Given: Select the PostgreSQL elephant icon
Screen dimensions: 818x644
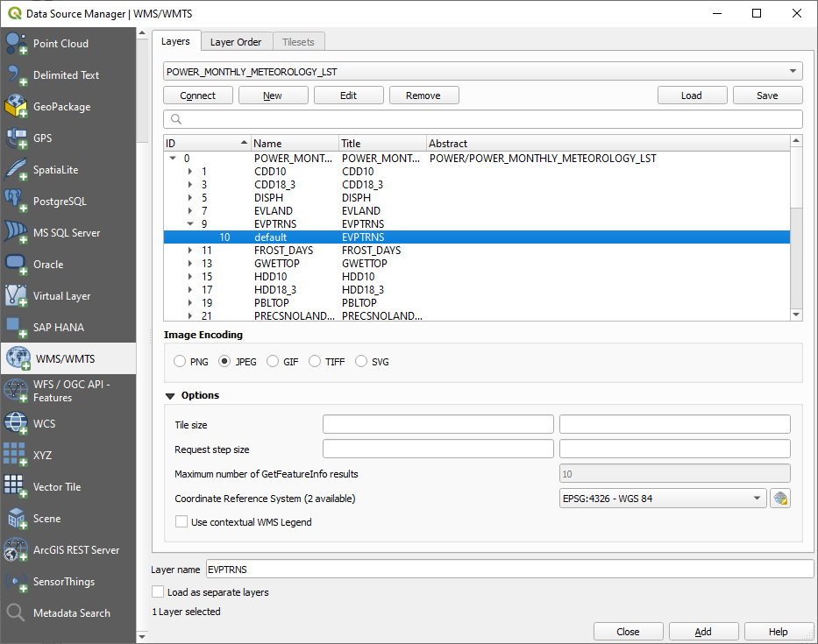Looking at the screenshot, I should [18, 202].
